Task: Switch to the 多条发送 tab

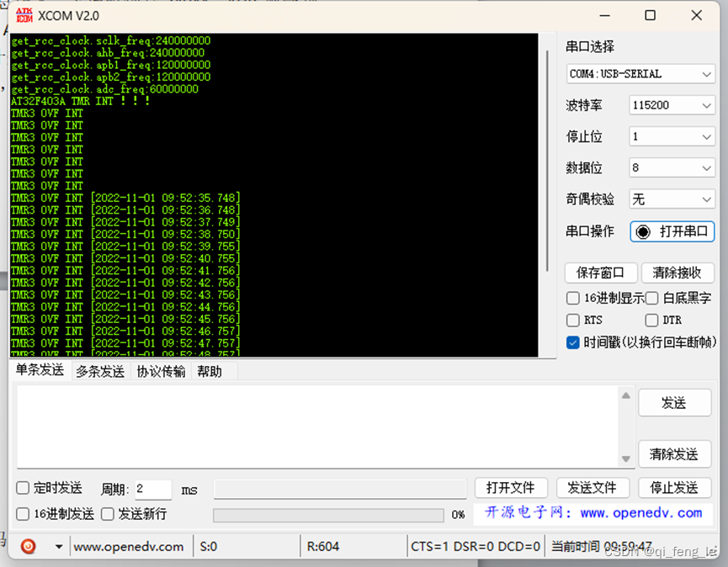Action: coord(99,371)
